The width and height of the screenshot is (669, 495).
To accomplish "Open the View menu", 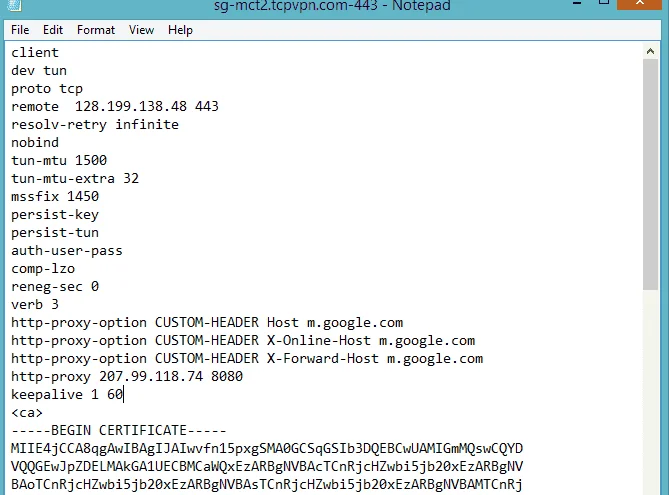I will [x=141, y=30].
